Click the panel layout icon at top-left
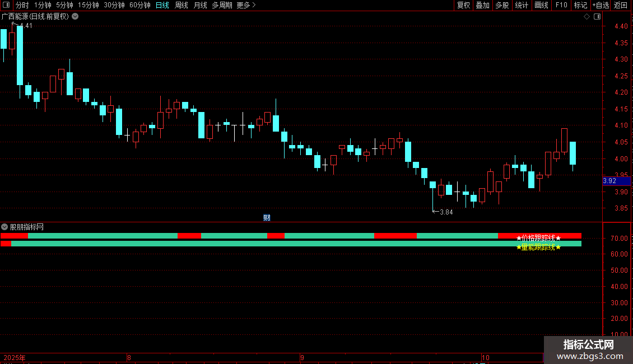Screen dimensions: 633x364 click(x=6, y=5)
